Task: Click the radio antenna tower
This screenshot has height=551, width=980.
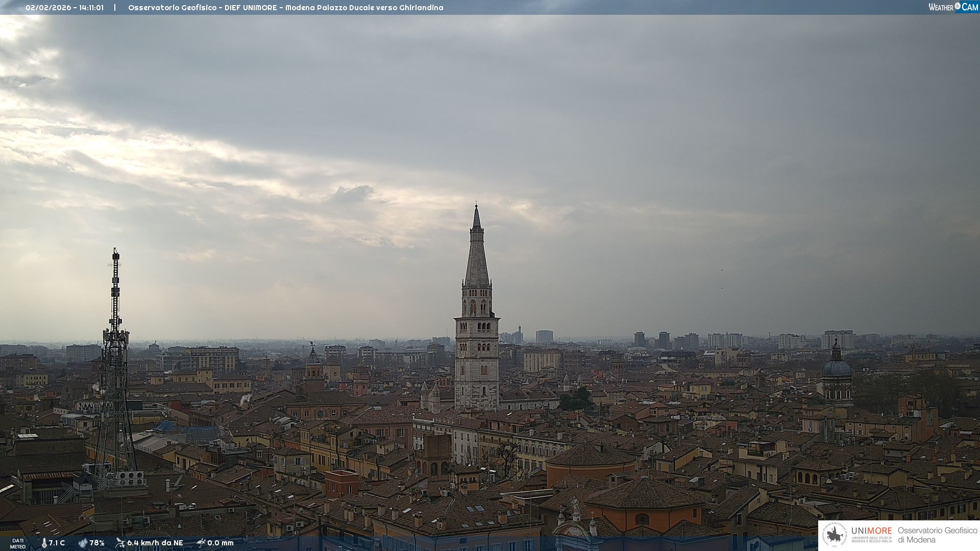Action: click(115, 357)
